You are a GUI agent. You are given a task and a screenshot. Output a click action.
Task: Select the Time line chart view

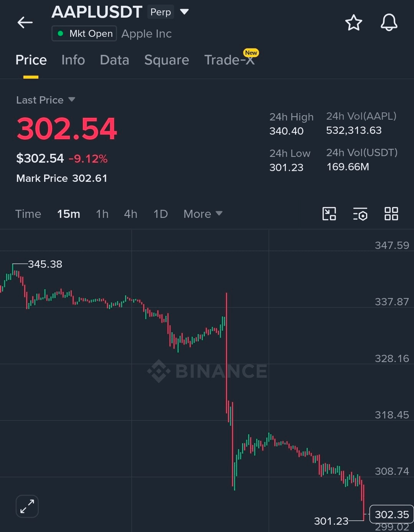28,214
